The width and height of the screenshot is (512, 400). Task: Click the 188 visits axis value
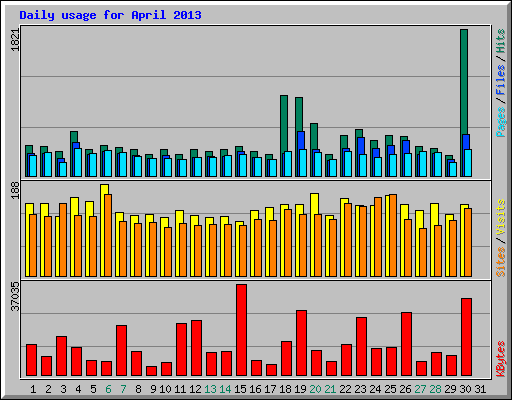click(15, 190)
